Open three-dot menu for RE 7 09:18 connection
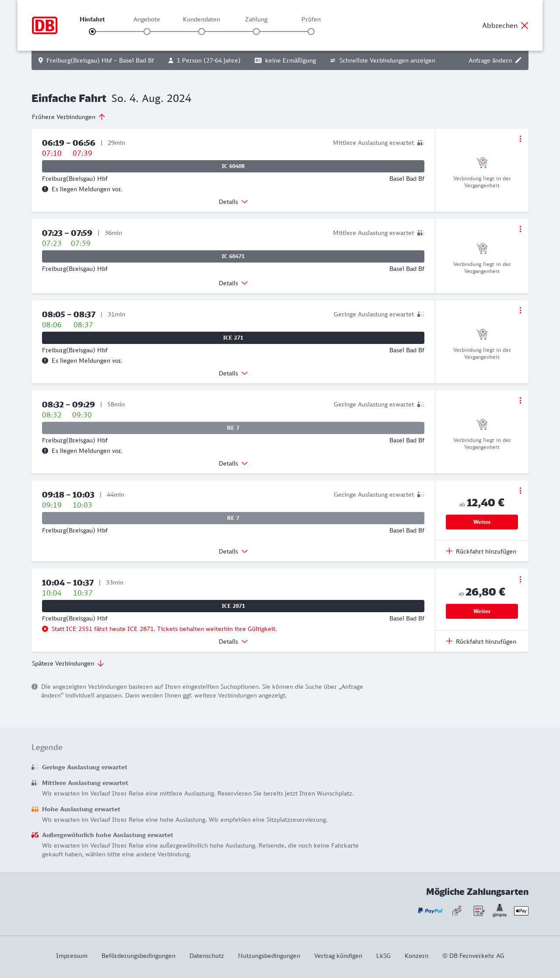This screenshot has height=978, width=560. coord(520,491)
